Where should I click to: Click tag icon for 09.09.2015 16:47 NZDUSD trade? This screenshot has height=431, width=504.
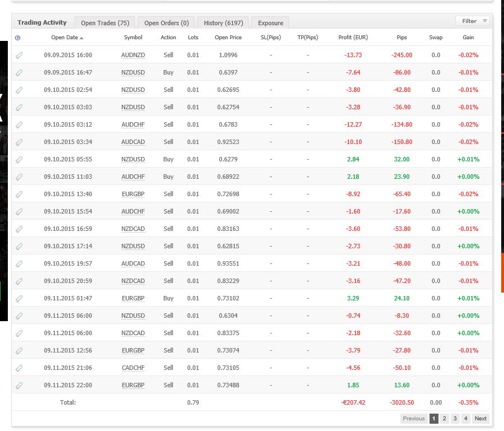pyautogui.click(x=19, y=72)
